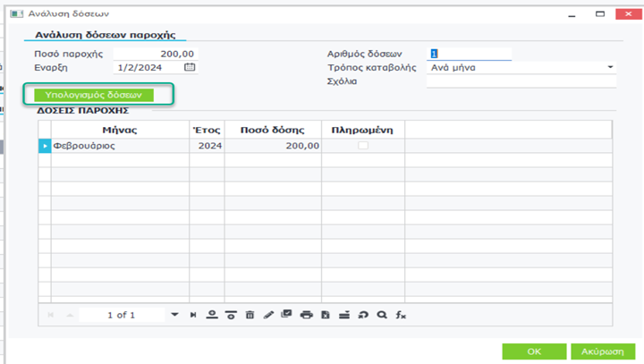Screen dimensions: 644x364
Task: Click the delete row trash icon
Action: tap(250, 315)
